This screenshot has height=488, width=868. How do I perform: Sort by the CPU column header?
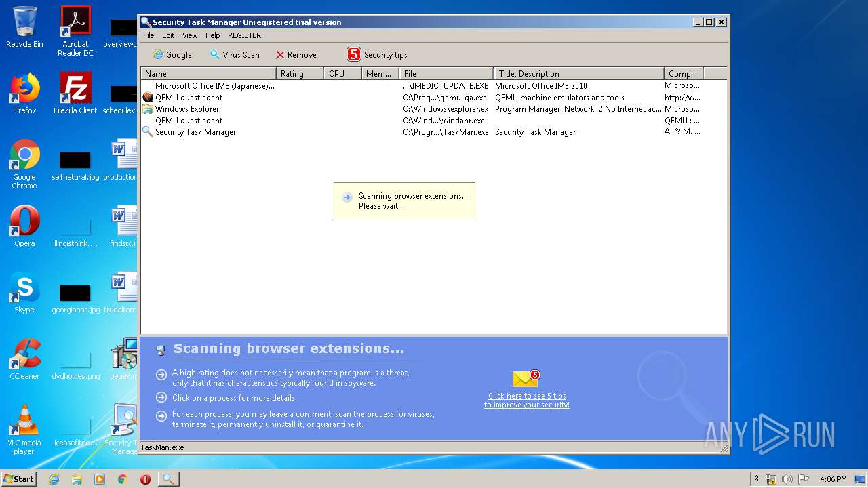pos(342,73)
